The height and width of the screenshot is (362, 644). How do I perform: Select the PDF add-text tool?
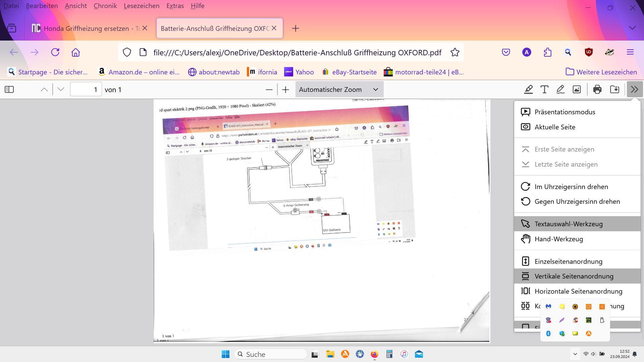[544, 89]
